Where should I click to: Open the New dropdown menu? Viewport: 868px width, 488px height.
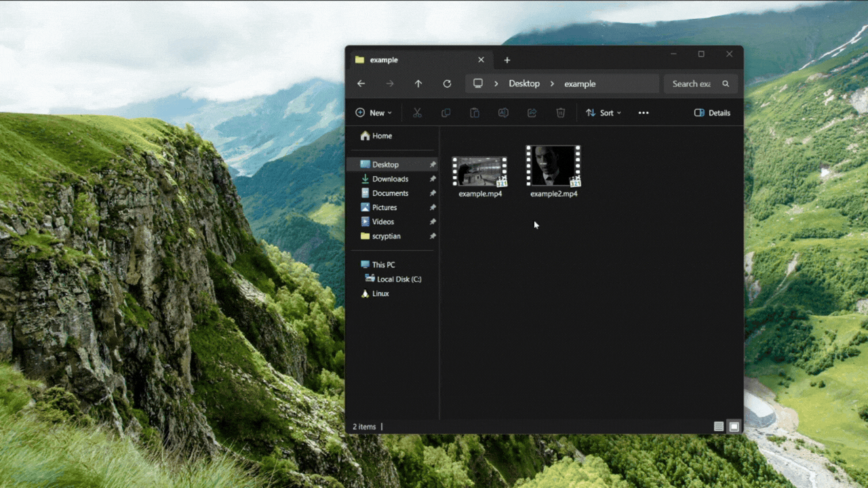pos(374,113)
